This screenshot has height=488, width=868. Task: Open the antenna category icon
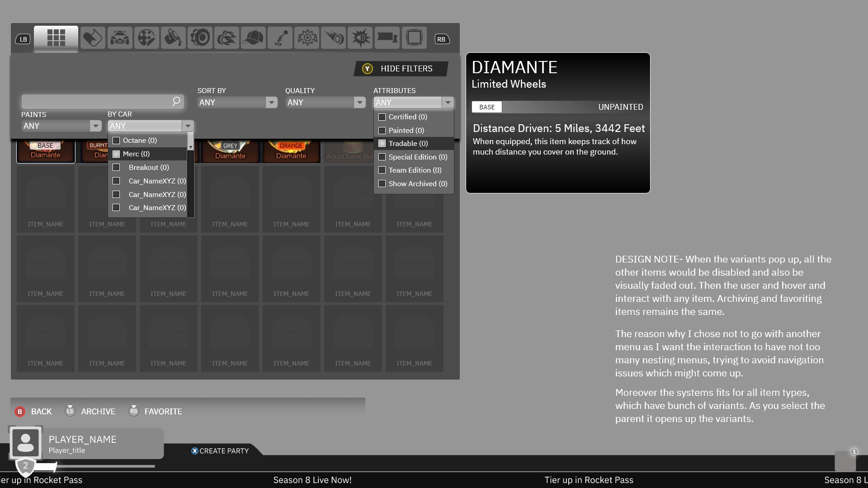point(280,38)
